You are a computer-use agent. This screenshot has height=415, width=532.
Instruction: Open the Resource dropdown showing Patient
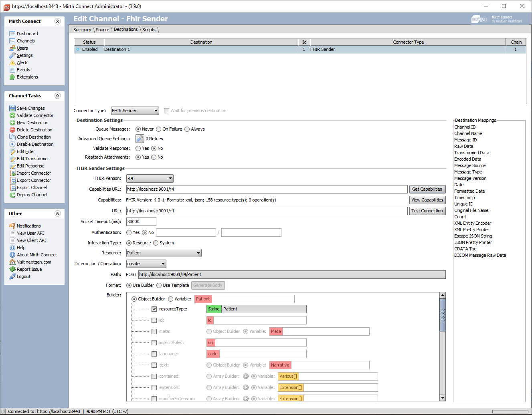click(x=164, y=253)
